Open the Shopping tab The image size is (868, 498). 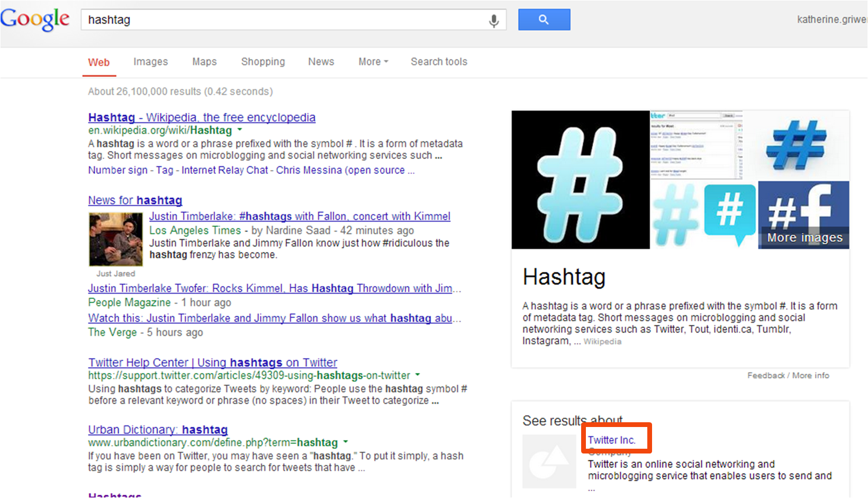tap(263, 61)
